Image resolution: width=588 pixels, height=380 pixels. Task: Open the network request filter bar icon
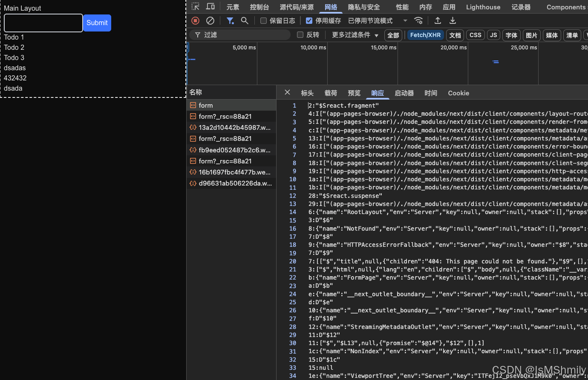pos(230,20)
